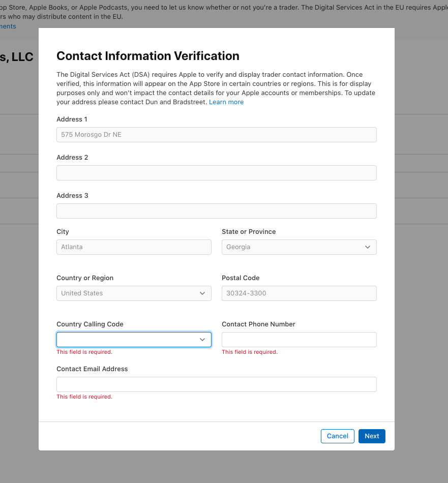Click the Contact Phone Number input
Screen dimensions: 448x483
point(299,340)
